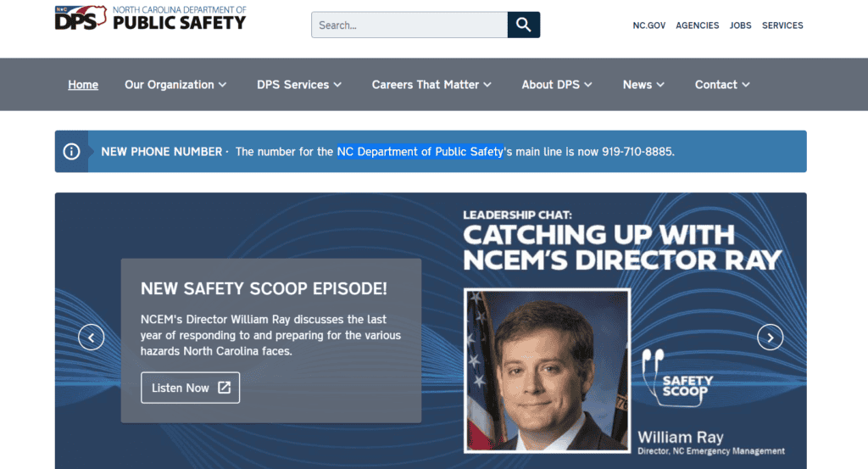Open the DPS Services dropdown
The height and width of the screenshot is (469, 868).
(x=299, y=85)
